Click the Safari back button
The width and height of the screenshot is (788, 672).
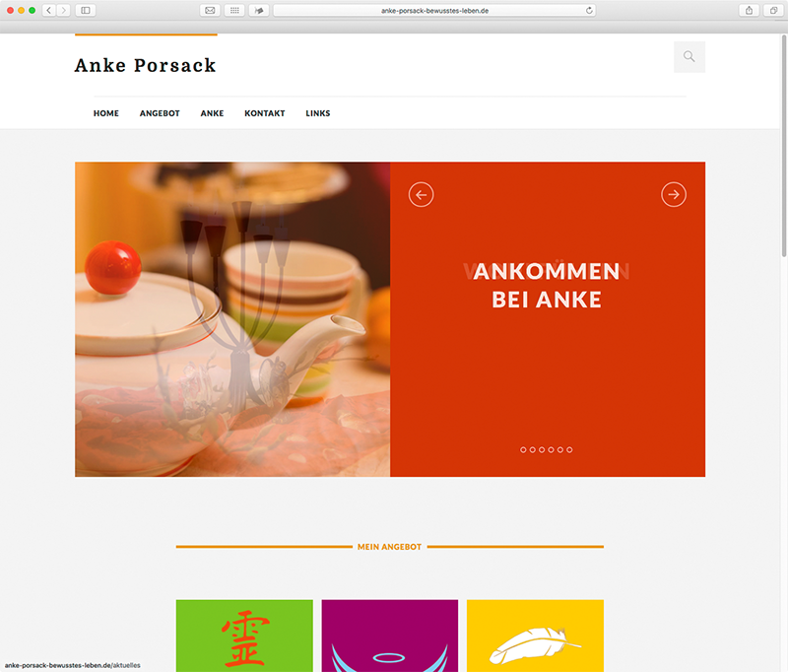point(48,10)
